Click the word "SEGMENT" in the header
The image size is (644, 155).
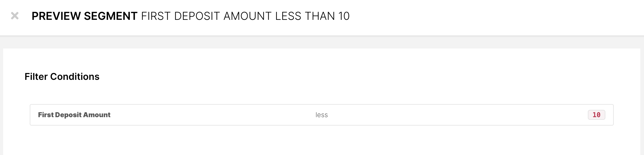[110, 16]
